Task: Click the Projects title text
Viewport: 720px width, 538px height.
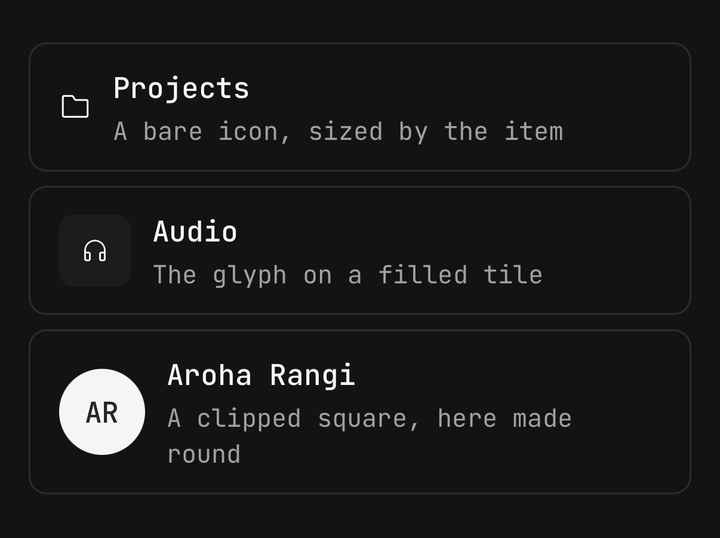Action: pos(181,89)
